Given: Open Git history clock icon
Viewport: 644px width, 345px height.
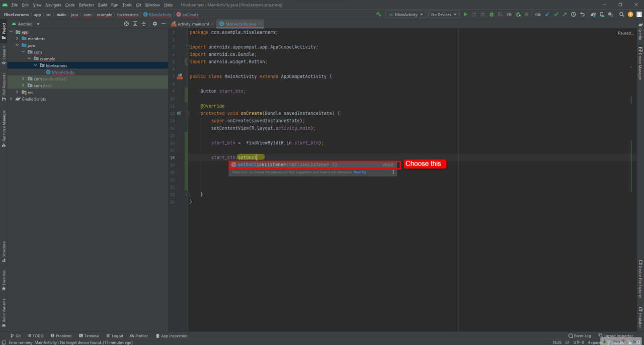Looking at the screenshot, I should coord(574,15).
